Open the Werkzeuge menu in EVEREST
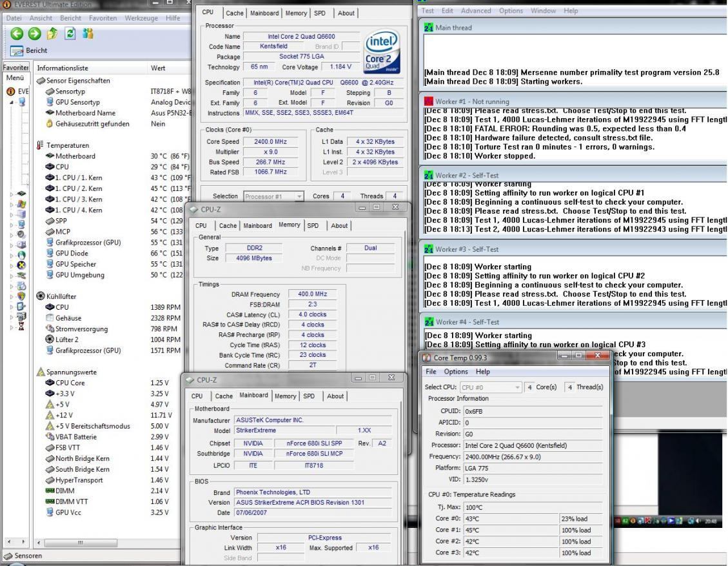Image resolution: width=728 pixels, height=566 pixels. (x=142, y=18)
